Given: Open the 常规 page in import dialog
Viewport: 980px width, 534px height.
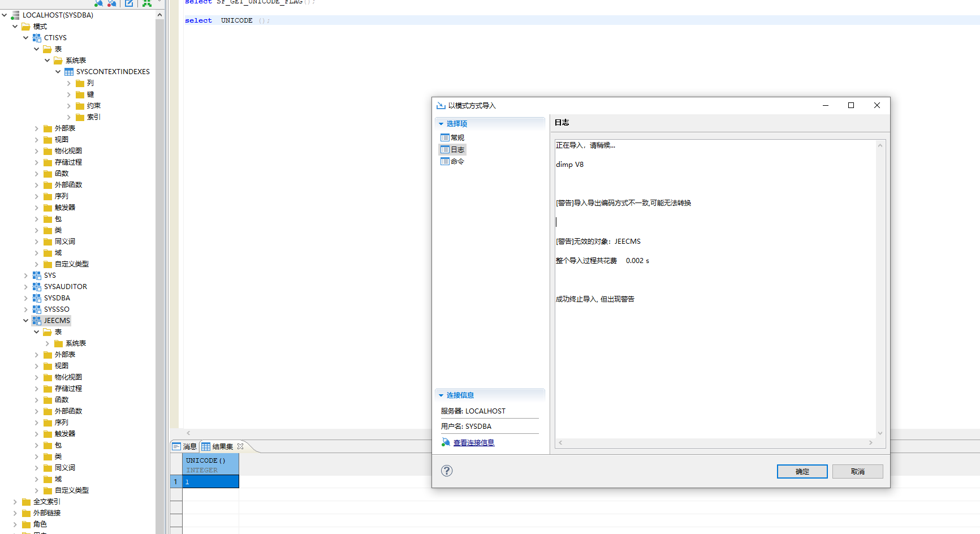Looking at the screenshot, I should click(452, 137).
